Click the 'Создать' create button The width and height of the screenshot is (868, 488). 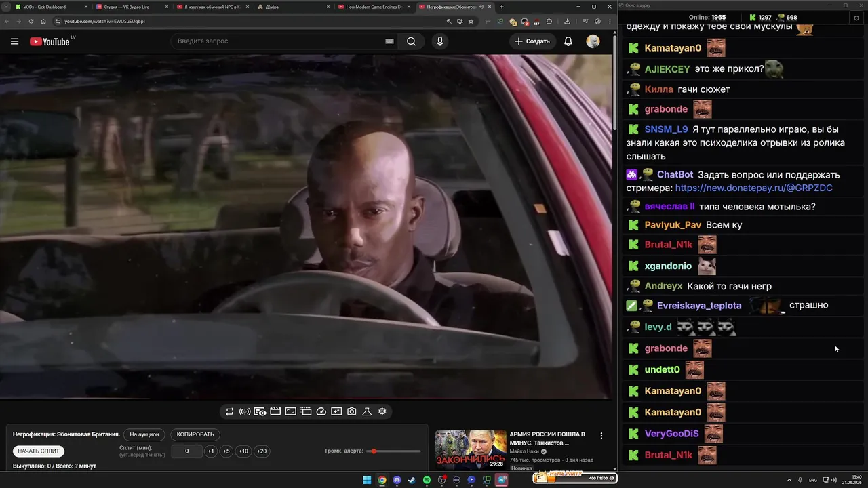pyautogui.click(x=532, y=41)
